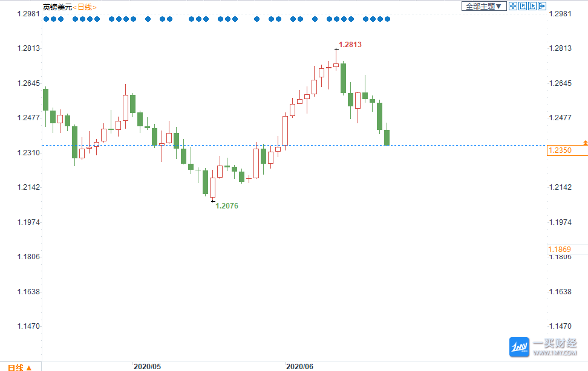Expand the 日线 period selector at bottom left
This screenshot has height=371, width=588.
(x=19, y=367)
